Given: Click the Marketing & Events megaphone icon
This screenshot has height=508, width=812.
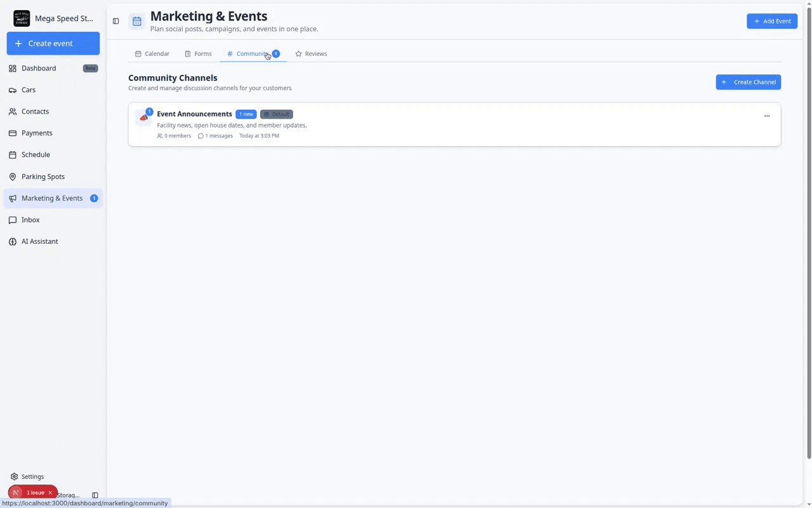Looking at the screenshot, I should [13, 198].
